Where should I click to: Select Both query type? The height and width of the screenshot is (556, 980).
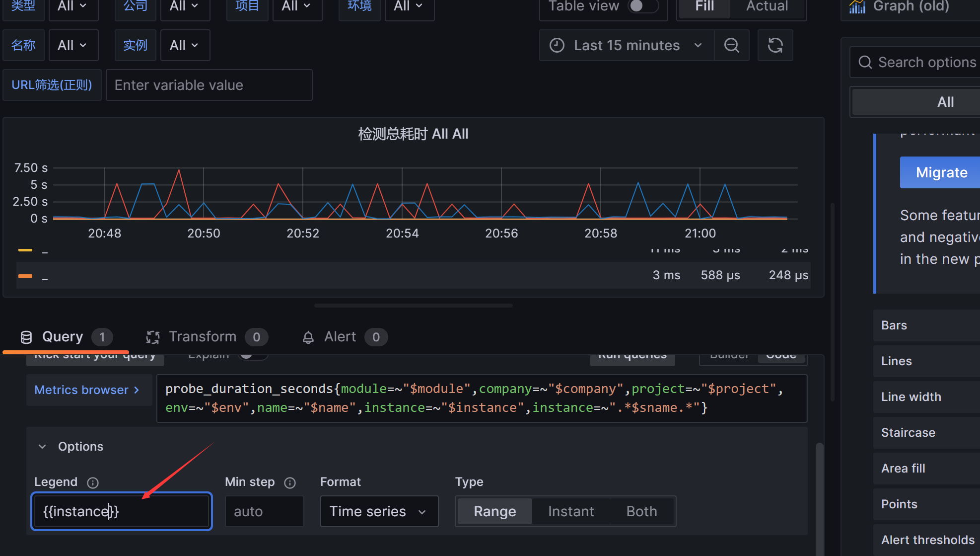pos(641,511)
